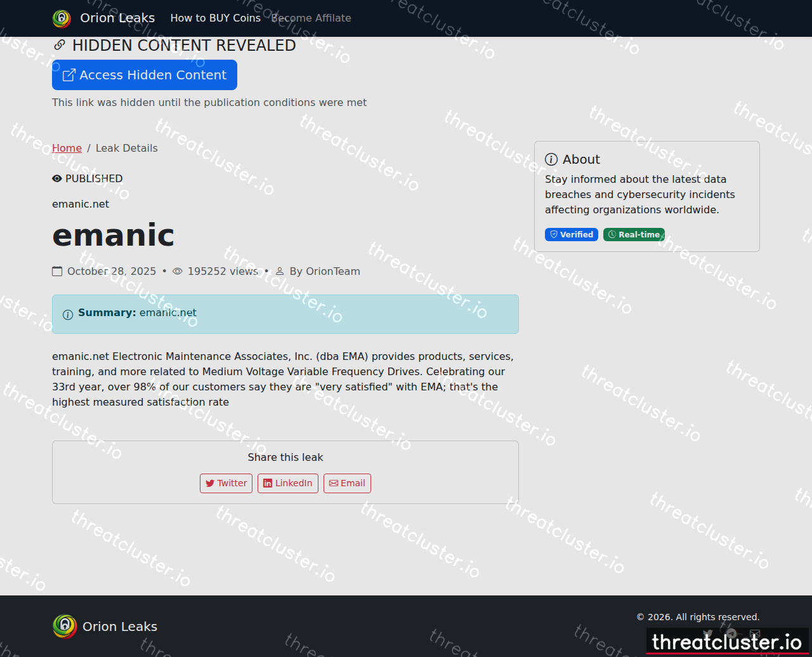Click the Leak Details breadcrumb item
The width and height of the screenshot is (812, 657).
point(127,148)
